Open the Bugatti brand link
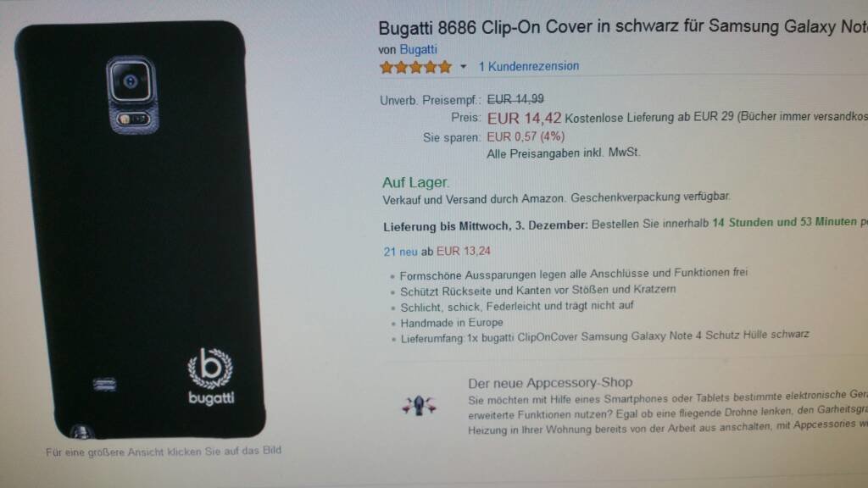Viewport: 868px width, 488px height. pos(418,50)
